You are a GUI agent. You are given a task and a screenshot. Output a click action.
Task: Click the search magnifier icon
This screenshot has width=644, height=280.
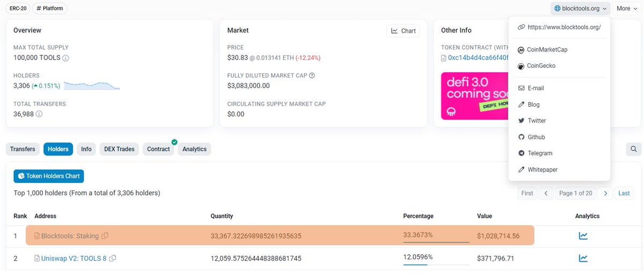click(x=634, y=149)
